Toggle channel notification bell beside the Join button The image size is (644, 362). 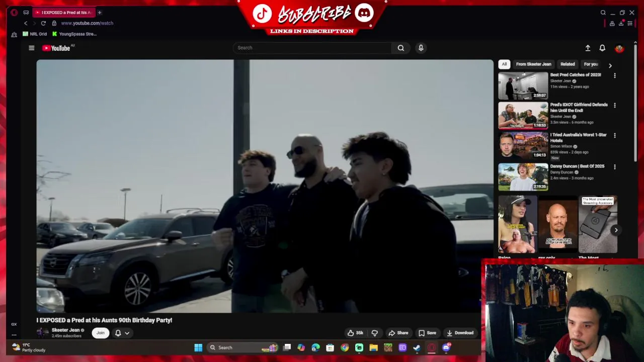118,333
